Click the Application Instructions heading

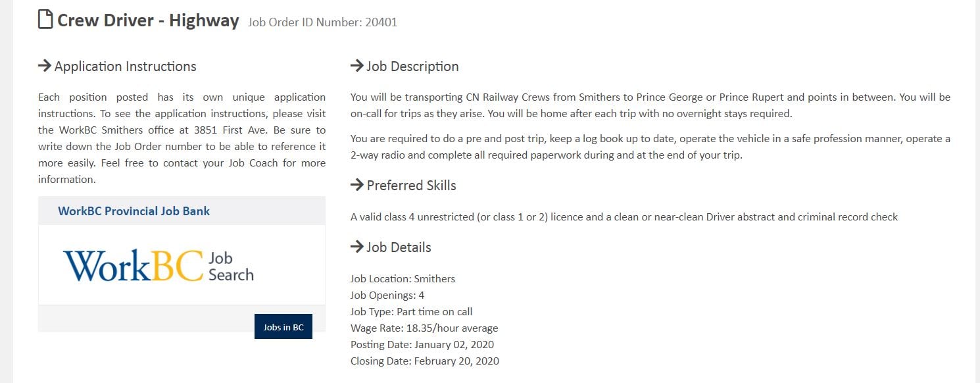[x=126, y=66]
